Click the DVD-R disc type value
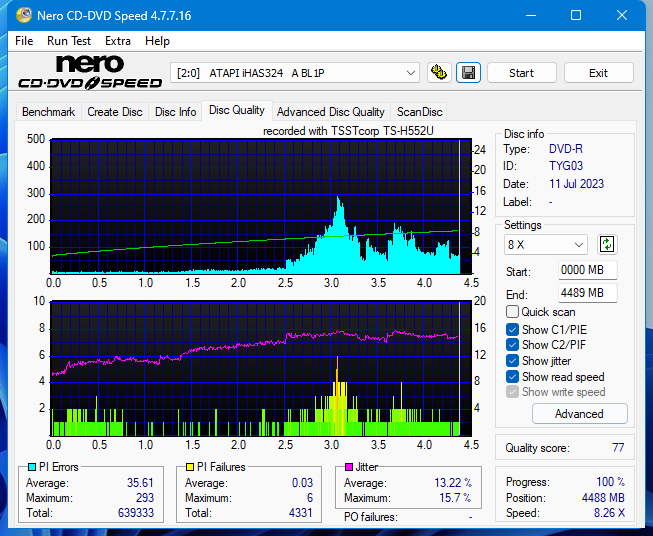 [x=566, y=149]
